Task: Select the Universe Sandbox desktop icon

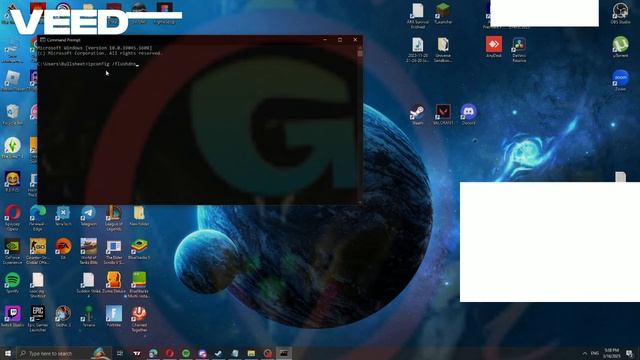Action: click(443, 49)
